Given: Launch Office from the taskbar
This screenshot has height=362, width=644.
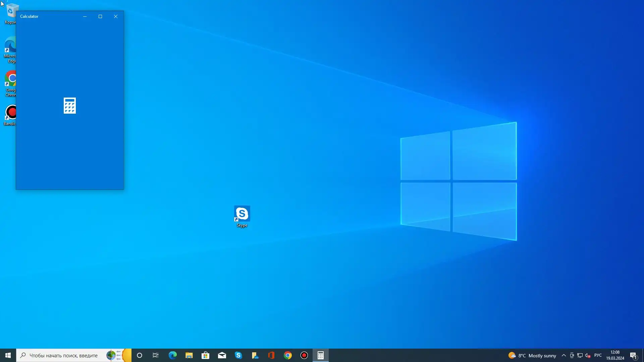Looking at the screenshot, I should tap(271, 355).
